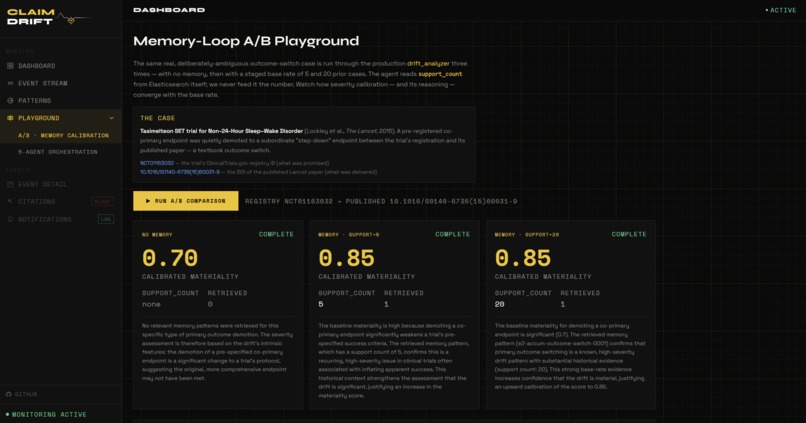This screenshot has width=806, height=423.
Task: Click the play icon on Run A/B button
Action: coord(148,201)
